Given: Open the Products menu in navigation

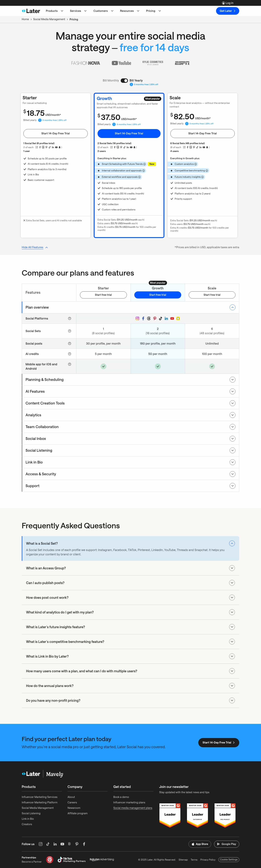Looking at the screenshot, I should point(55,11).
